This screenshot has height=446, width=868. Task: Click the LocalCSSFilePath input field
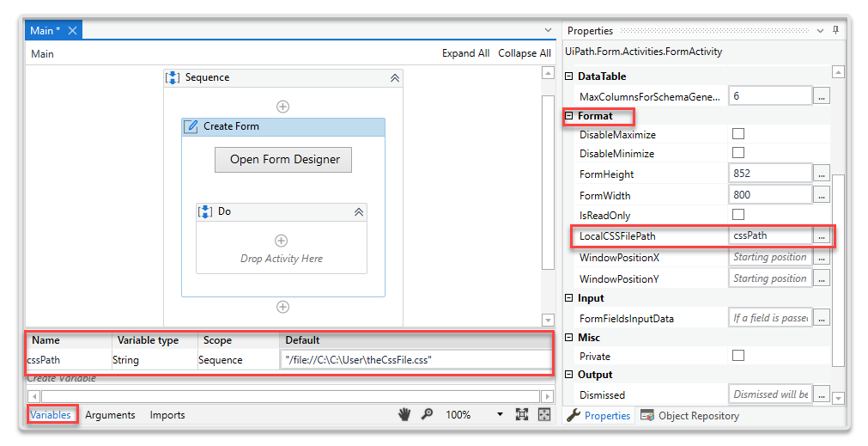[769, 235]
